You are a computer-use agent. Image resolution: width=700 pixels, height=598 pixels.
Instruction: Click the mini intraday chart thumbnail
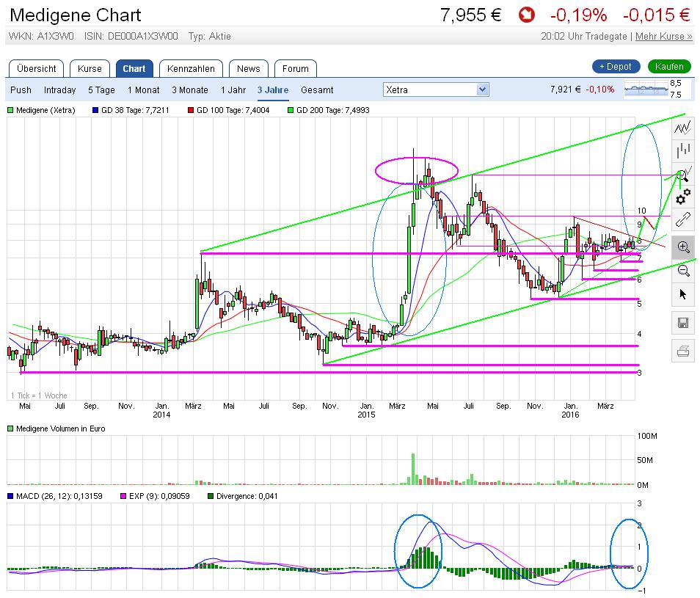tap(646, 90)
